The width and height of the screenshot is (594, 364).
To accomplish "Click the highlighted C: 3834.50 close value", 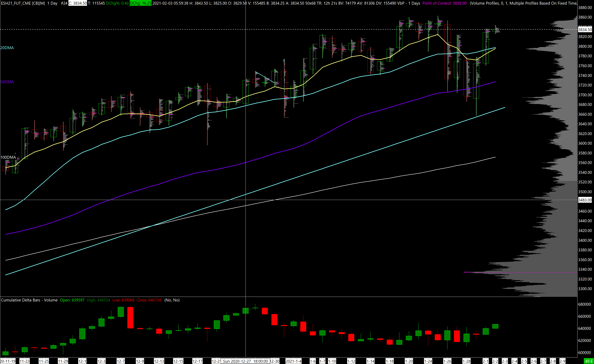I will tap(78, 3).
